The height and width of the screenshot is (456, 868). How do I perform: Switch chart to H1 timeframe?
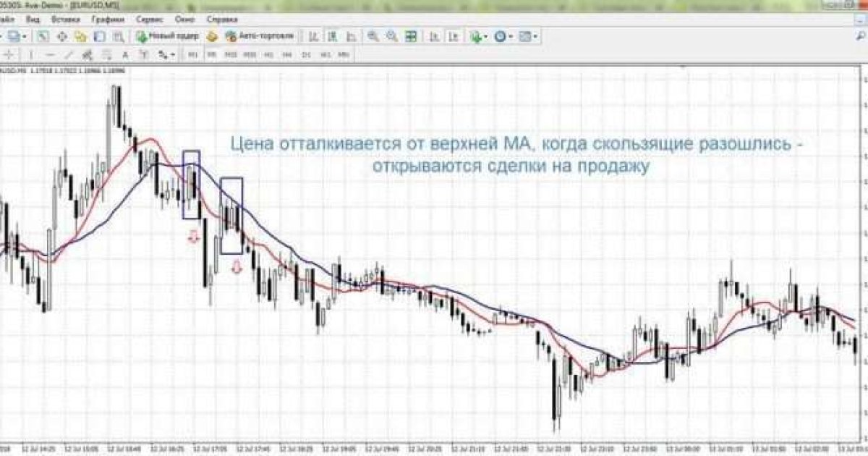pos(268,55)
